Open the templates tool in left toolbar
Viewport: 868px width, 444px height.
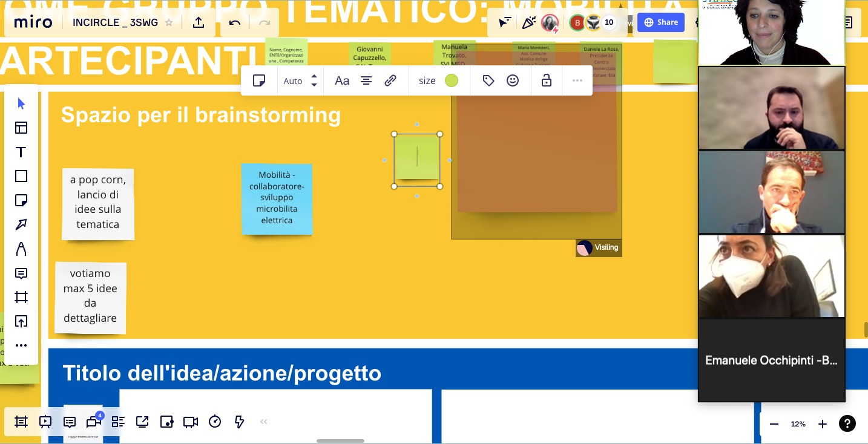coord(21,128)
